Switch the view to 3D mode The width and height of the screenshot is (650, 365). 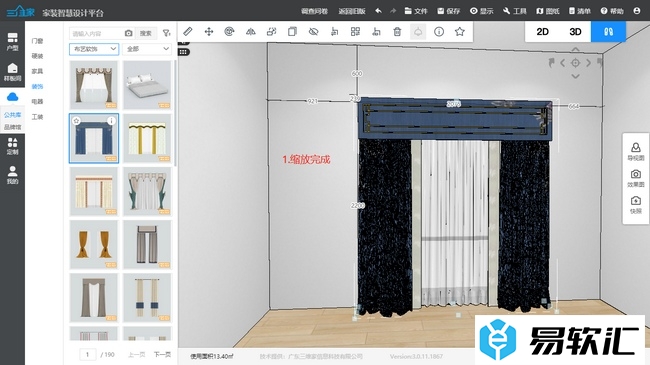point(575,32)
